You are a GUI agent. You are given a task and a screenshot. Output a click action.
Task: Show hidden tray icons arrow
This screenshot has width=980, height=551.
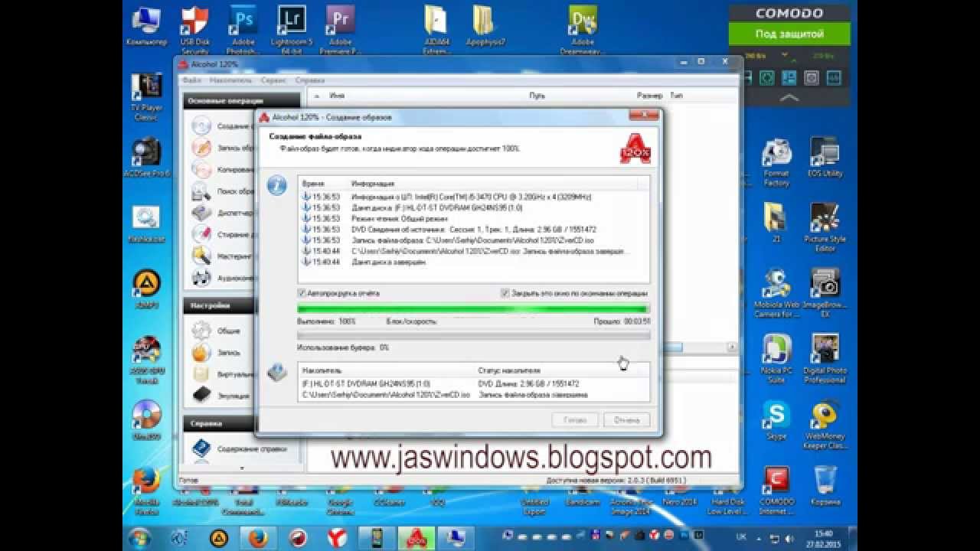(x=758, y=538)
